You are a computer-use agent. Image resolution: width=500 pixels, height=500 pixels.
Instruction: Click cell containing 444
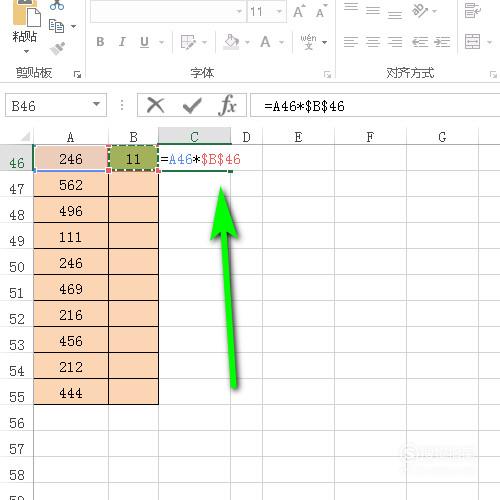(x=71, y=392)
